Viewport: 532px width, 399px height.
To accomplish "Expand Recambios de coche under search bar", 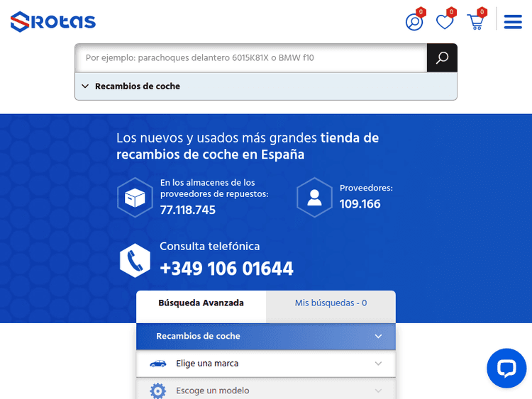I will tap(138, 86).
